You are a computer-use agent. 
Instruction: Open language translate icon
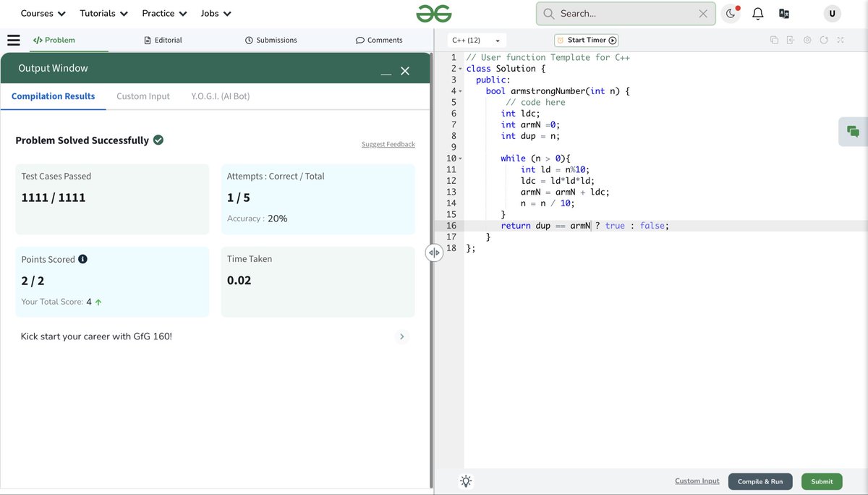tap(784, 14)
